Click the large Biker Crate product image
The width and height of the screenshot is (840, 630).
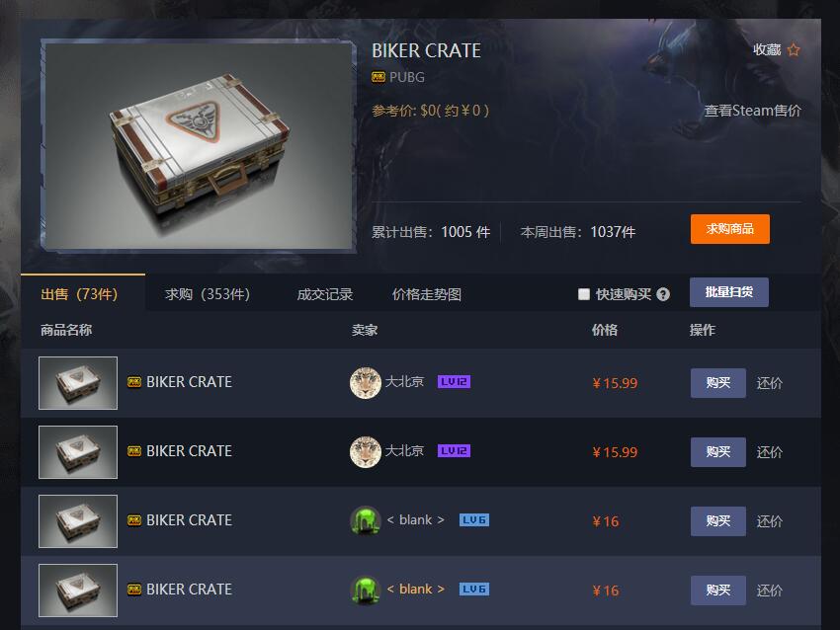pos(199,145)
